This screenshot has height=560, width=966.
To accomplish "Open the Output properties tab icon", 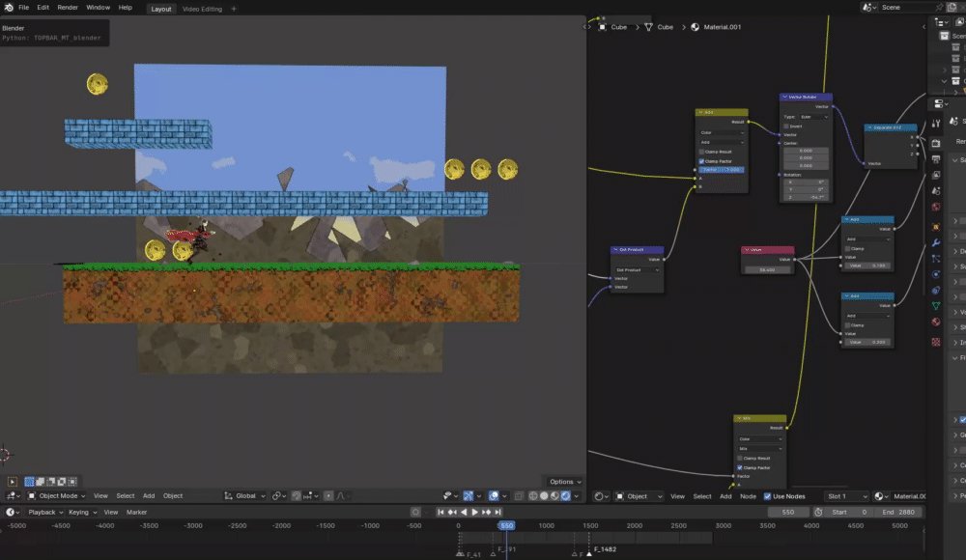I will click(x=936, y=159).
